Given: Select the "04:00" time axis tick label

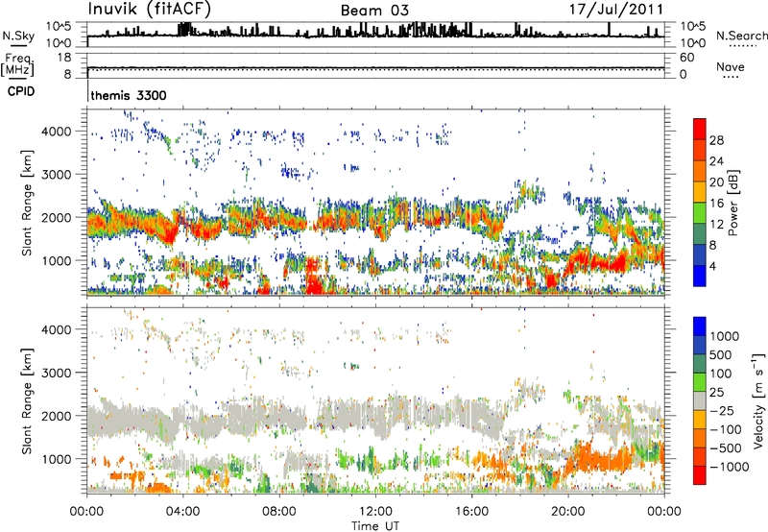Looking at the screenshot, I should point(183,512).
